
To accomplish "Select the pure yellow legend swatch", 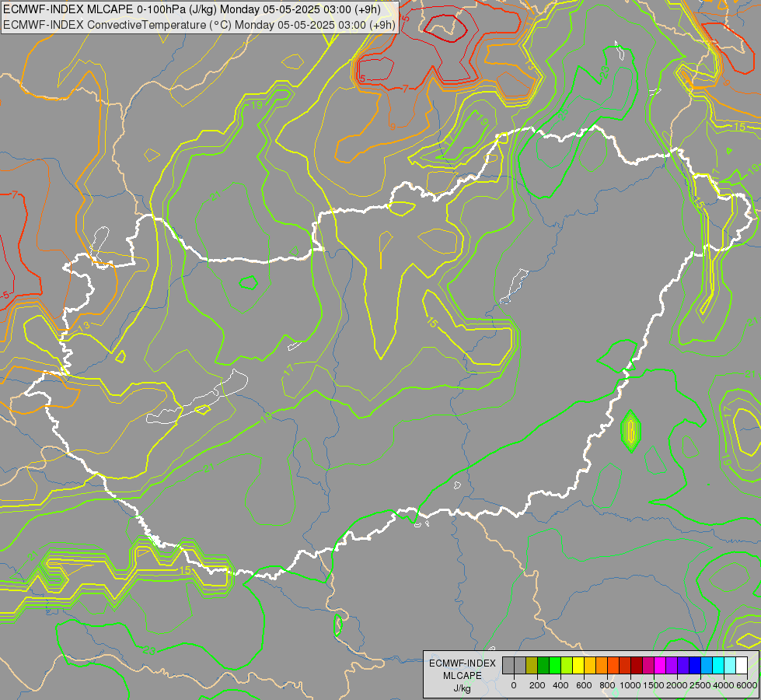I will tap(578, 665).
